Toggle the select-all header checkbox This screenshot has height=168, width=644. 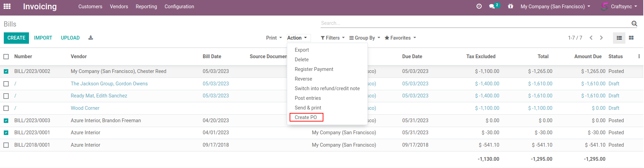pos(6,57)
